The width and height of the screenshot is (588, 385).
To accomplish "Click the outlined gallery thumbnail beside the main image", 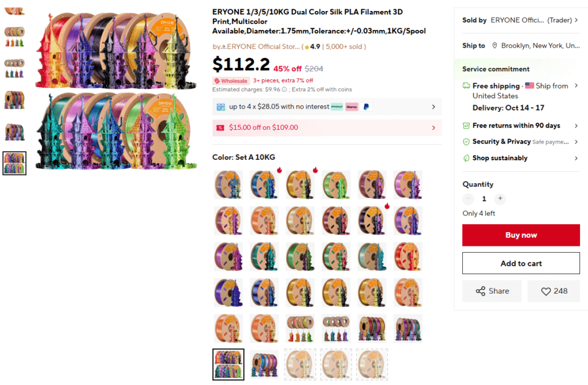I will [x=14, y=163].
